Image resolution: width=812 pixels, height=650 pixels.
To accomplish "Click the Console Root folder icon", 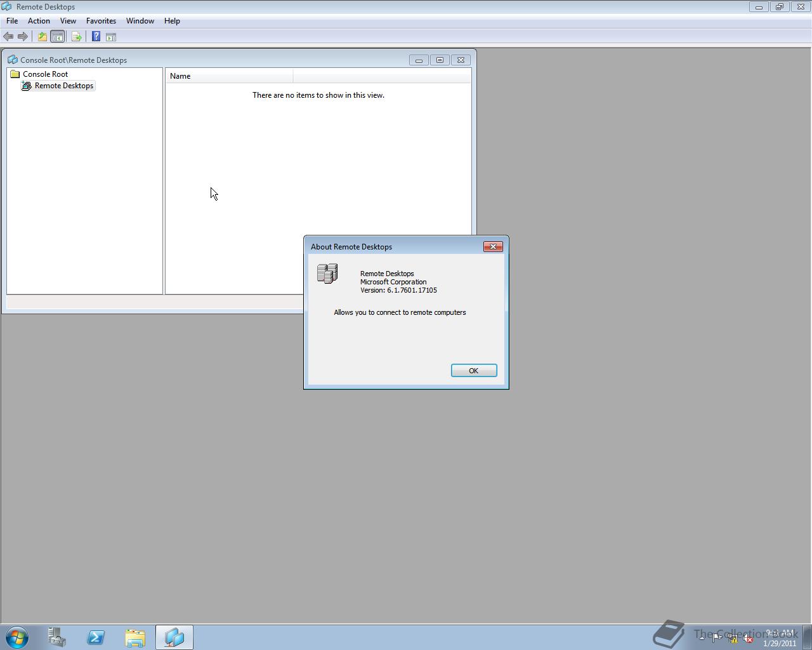I will tap(15, 74).
